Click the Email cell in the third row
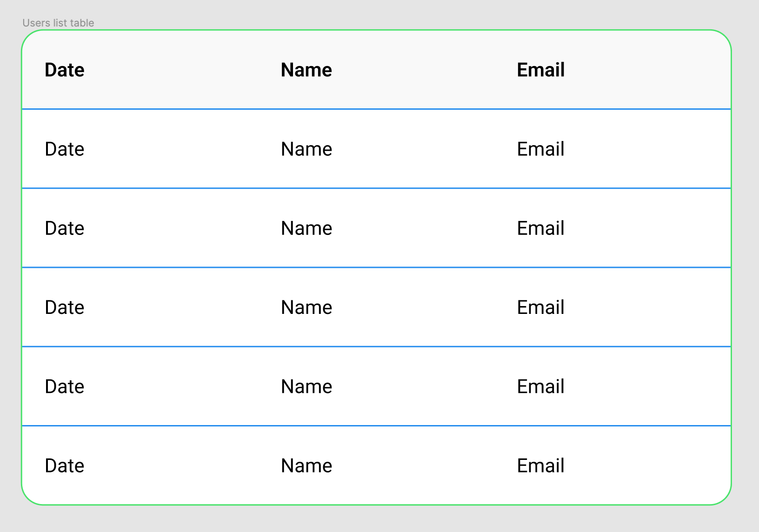Image resolution: width=759 pixels, height=532 pixels. 540,307
